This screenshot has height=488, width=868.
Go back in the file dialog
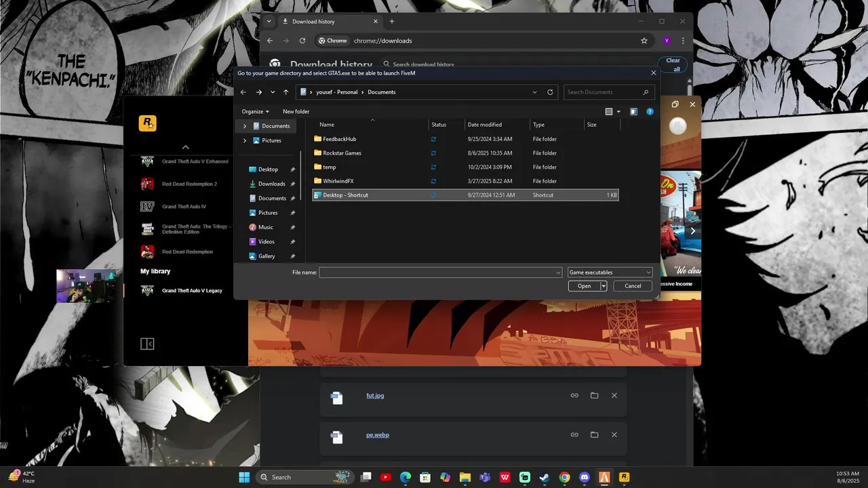tap(243, 92)
